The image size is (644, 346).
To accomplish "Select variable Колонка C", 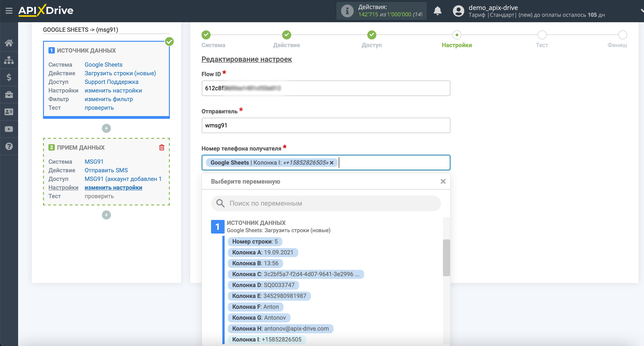I will (x=296, y=274).
